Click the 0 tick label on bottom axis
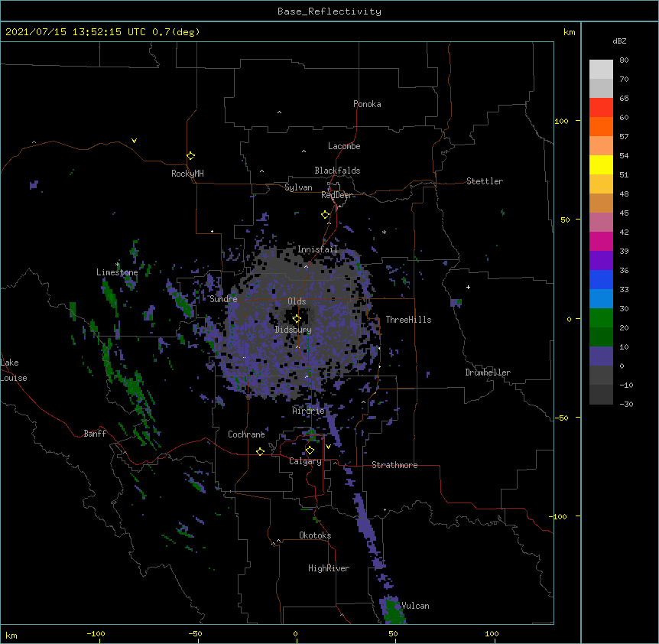 295,633
